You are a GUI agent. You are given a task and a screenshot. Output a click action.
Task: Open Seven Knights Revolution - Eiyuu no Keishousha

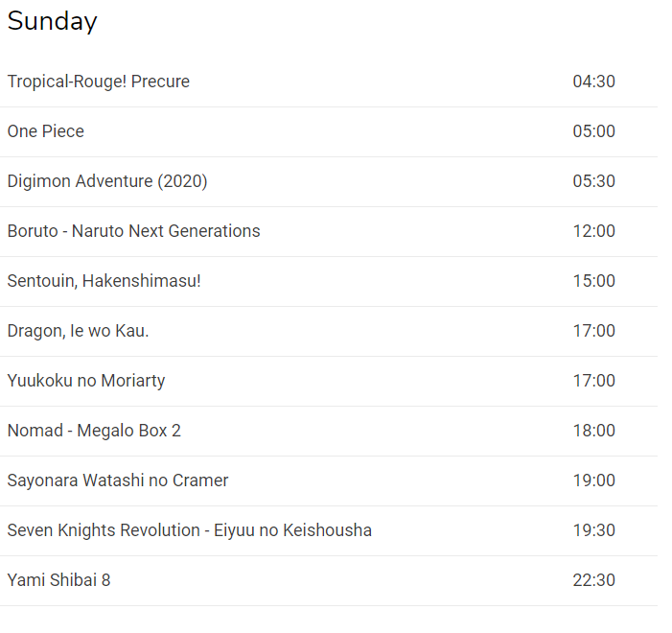190,530
